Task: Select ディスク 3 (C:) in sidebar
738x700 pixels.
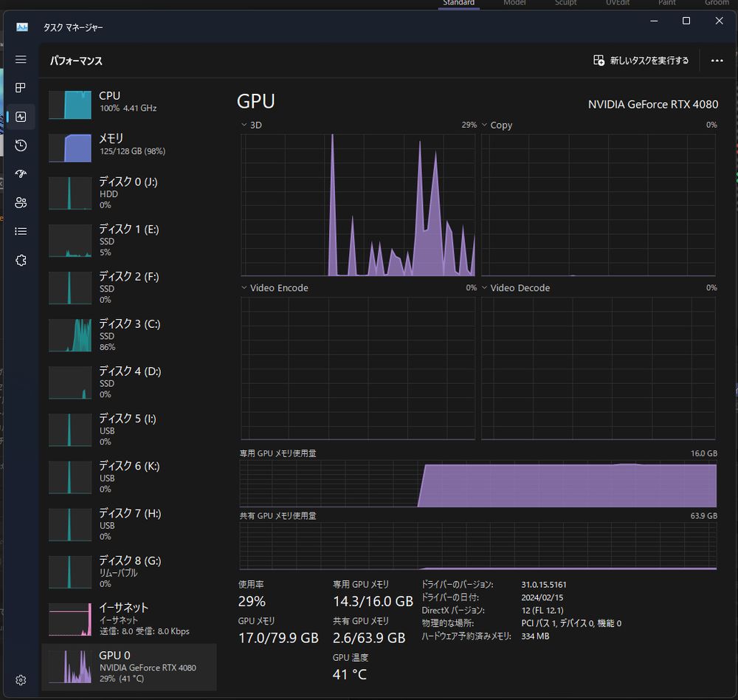Action: (x=129, y=335)
